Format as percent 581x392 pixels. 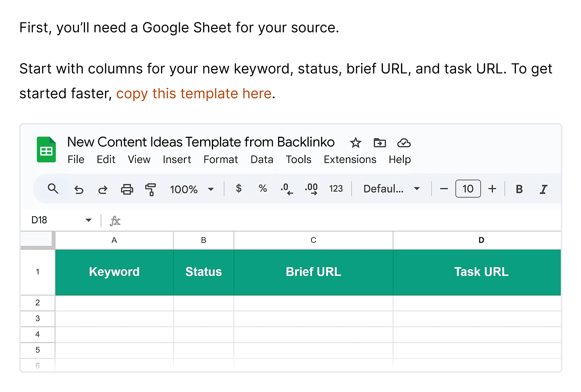(263, 188)
